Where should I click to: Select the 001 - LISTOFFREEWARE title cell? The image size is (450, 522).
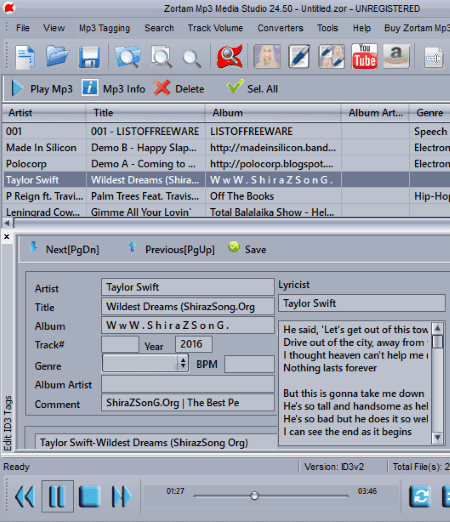[145, 131]
